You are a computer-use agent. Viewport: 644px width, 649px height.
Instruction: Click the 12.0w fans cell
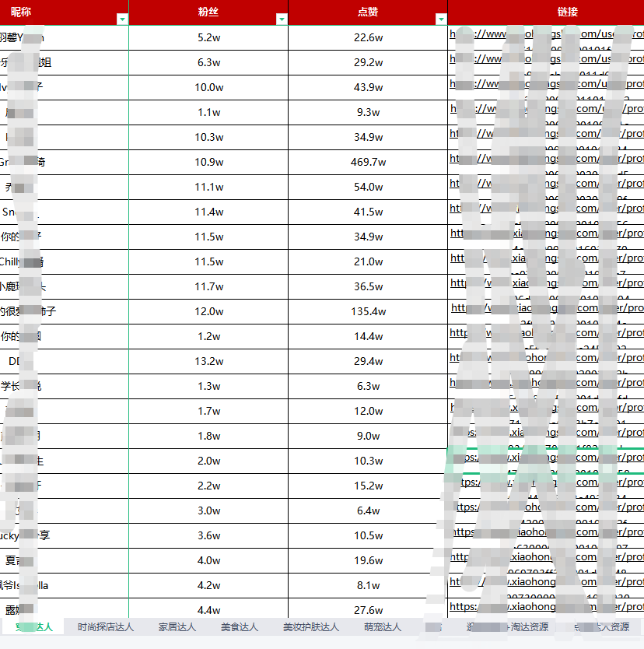click(x=208, y=311)
